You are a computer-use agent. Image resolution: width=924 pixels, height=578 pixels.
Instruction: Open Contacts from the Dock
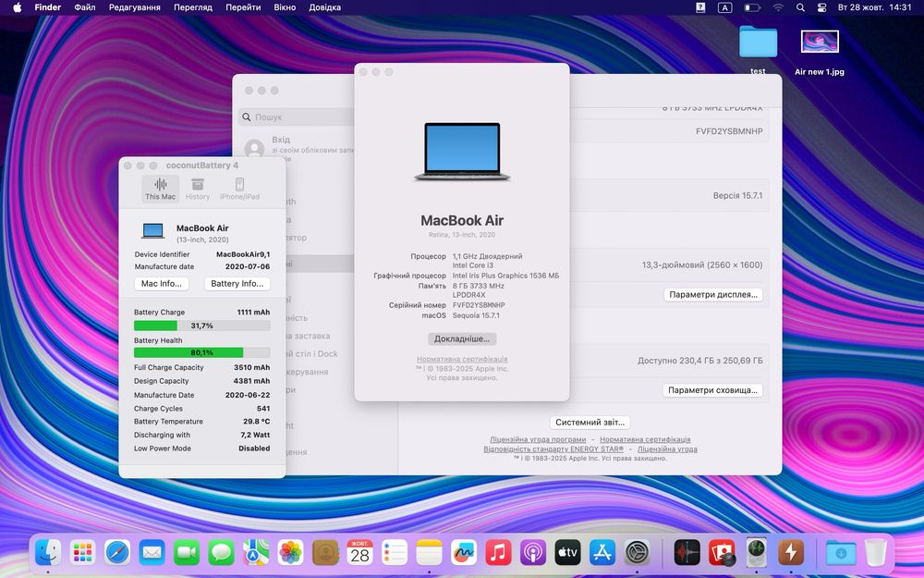coord(325,553)
